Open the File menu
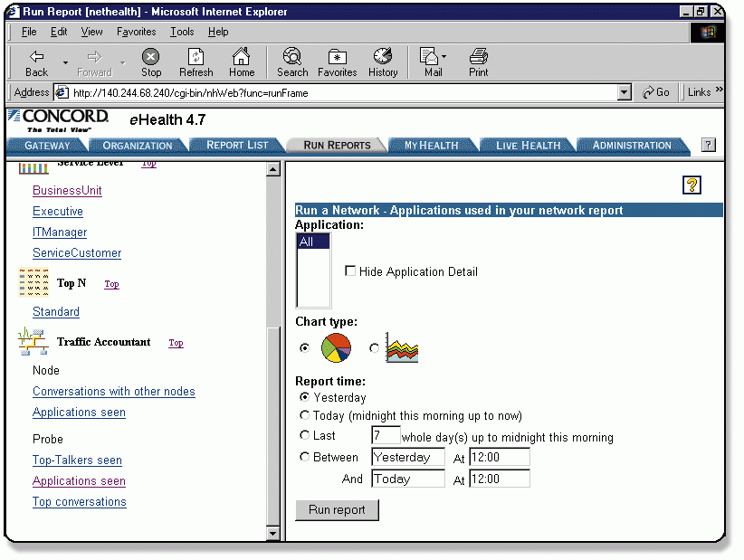 pos(29,32)
